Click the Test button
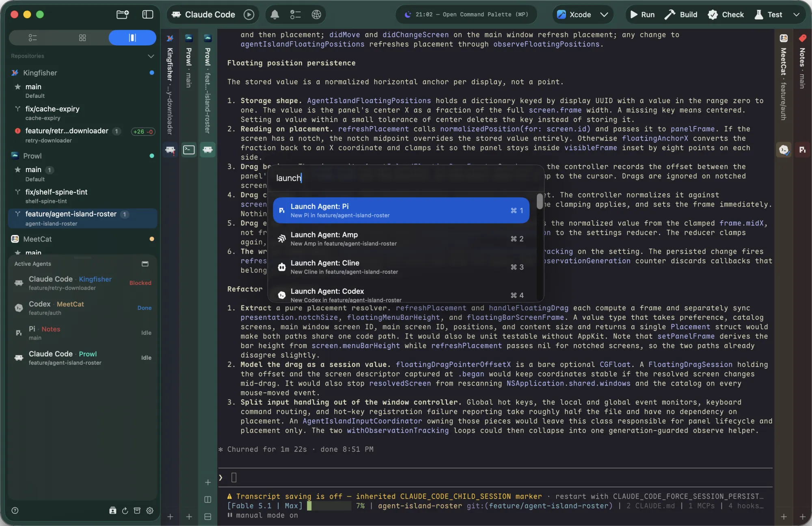The width and height of the screenshot is (812, 526). [x=768, y=15]
